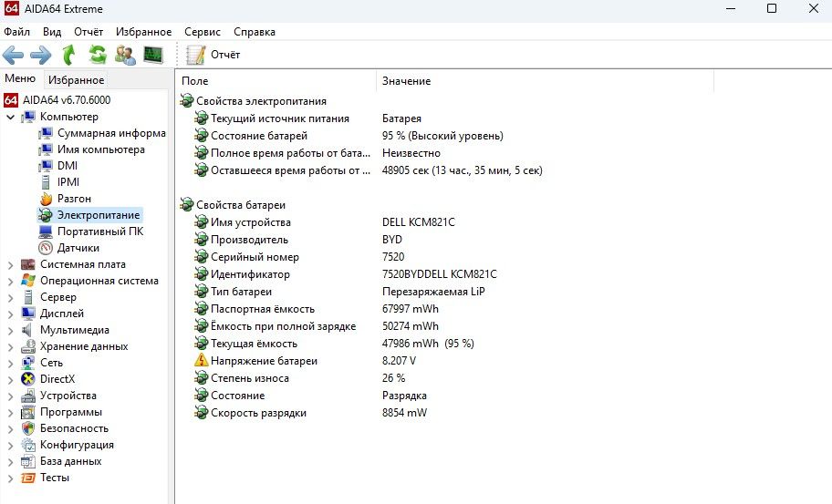Screen dimensions: 832x504
Task: Click the База данных database icon
Action: 28,461
